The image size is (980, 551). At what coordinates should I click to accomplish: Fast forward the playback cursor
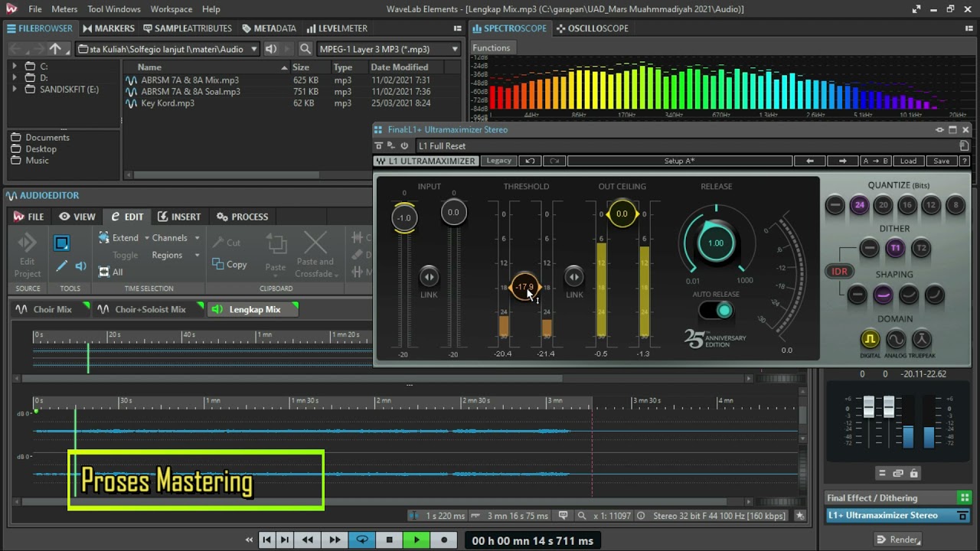click(x=335, y=540)
